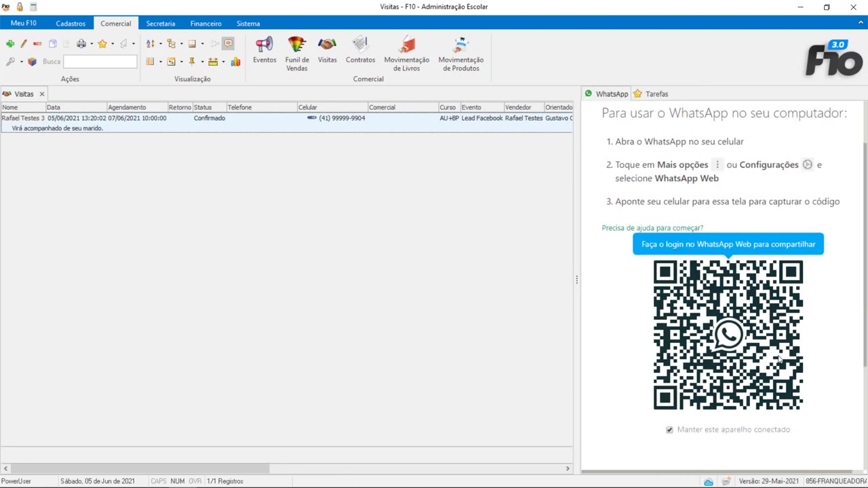Image resolution: width=868 pixels, height=488 pixels.
Task: Expand the columns layout dropdown arrow
Action: click(x=161, y=62)
